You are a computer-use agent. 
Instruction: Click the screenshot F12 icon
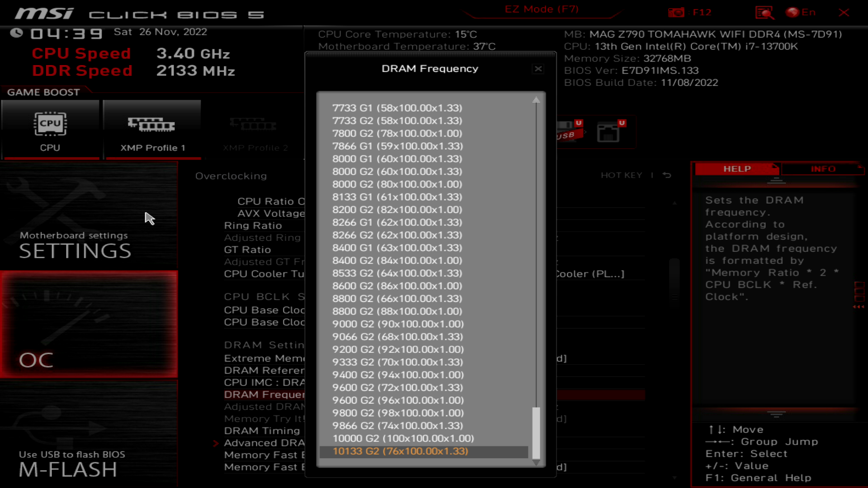click(x=677, y=12)
